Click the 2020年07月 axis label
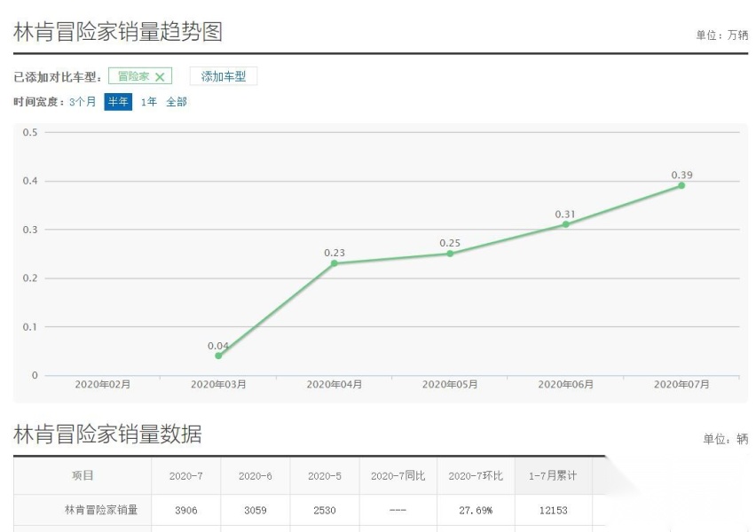Viewport: 756px width, 532px height. pos(681,385)
